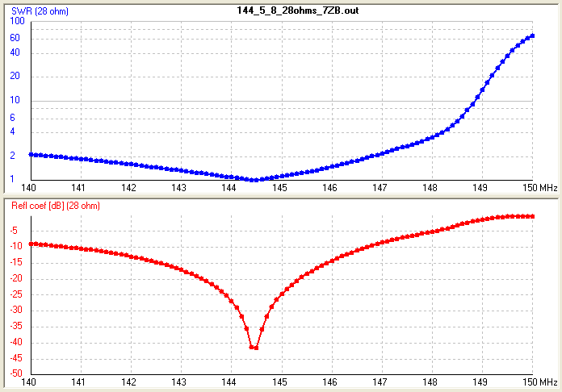Click 142 on the SWR chart frequency axis
The height and width of the screenshot is (392, 562).
pos(128,188)
